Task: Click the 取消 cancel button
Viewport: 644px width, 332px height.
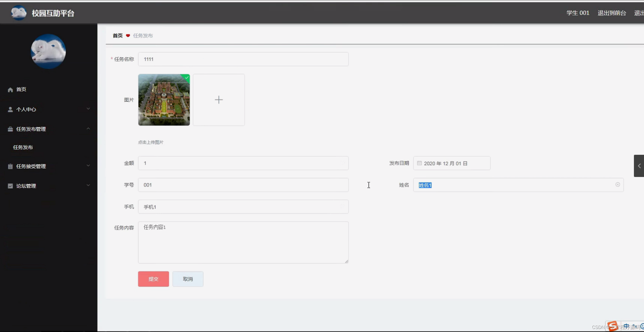Action: click(x=188, y=279)
